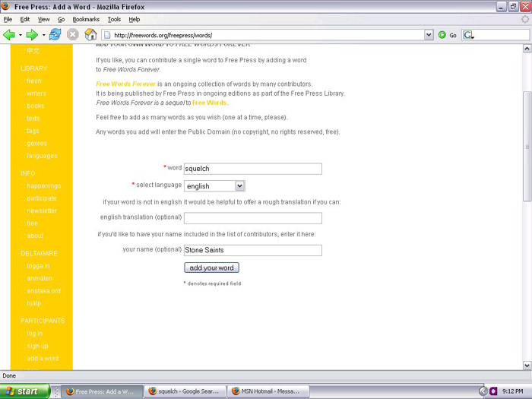Click the Windows Start button
The height and width of the screenshot is (399, 532).
coord(25,391)
